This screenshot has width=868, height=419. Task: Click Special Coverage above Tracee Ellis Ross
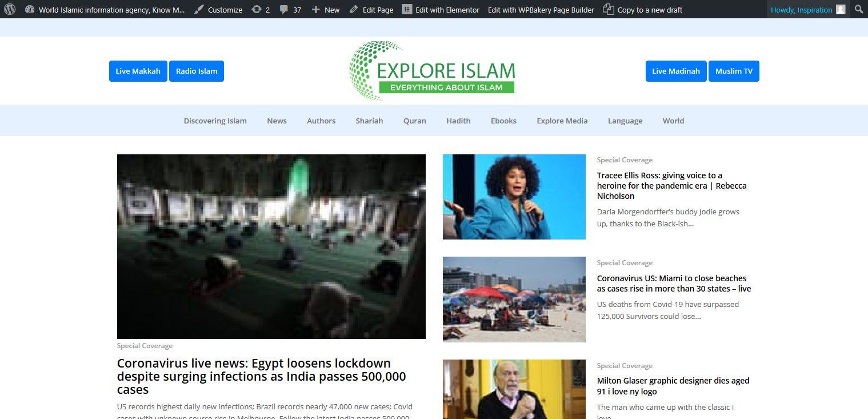pos(625,160)
